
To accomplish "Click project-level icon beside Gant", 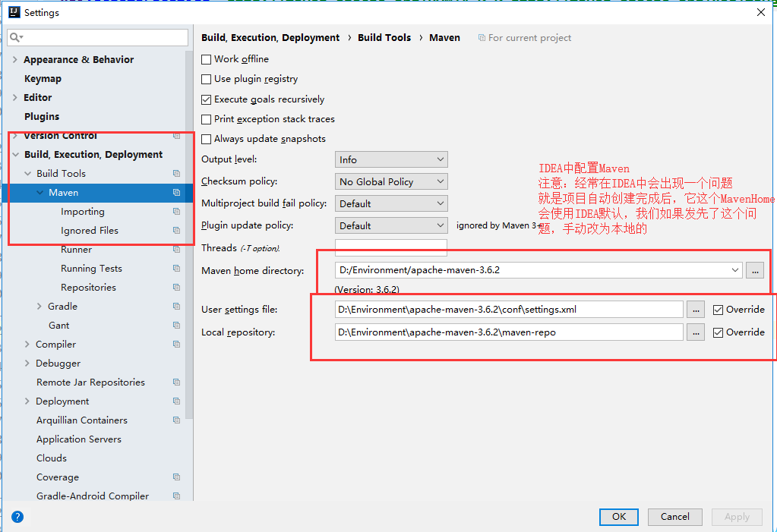I will 176,326.
